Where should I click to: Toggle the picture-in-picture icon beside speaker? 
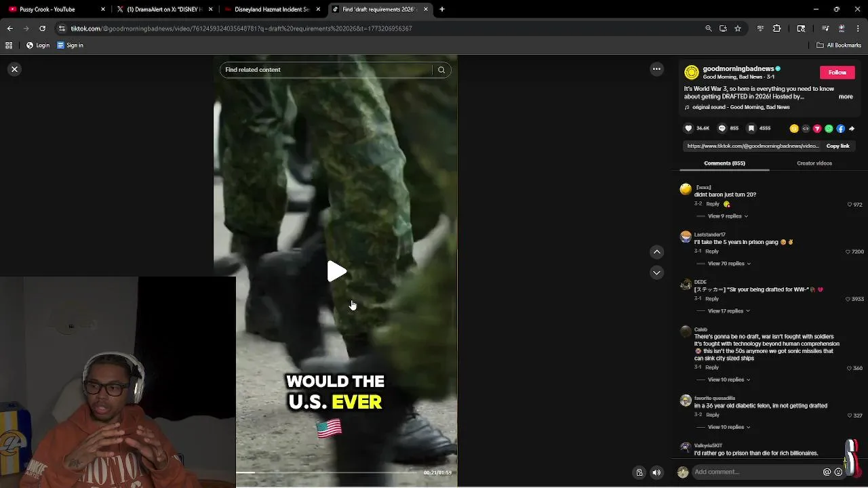point(639,472)
